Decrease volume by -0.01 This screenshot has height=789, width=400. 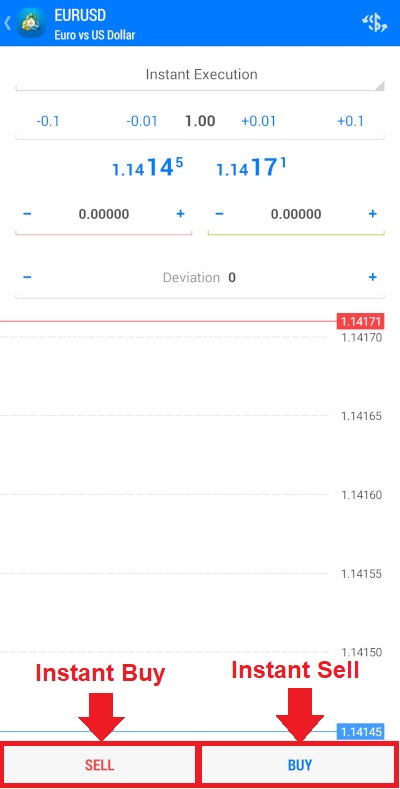click(x=141, y=121)
